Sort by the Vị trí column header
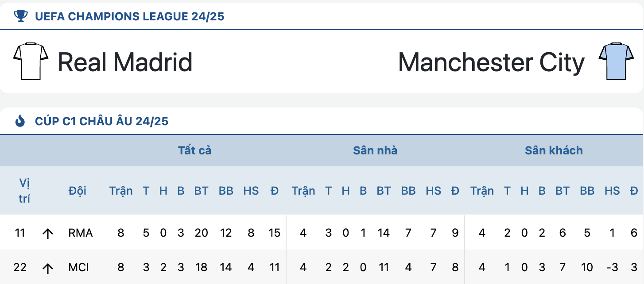The width and height of the screenshot is (644, 284). (x=24, y=191)
